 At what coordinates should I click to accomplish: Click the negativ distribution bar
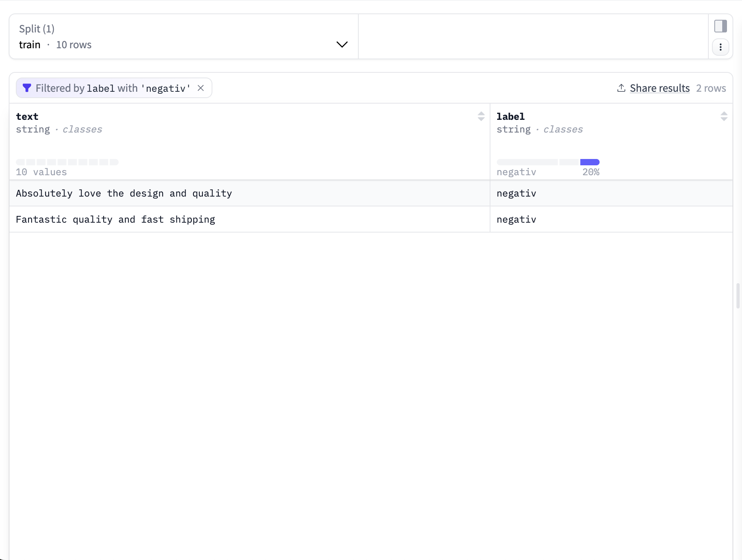point(589,162)
